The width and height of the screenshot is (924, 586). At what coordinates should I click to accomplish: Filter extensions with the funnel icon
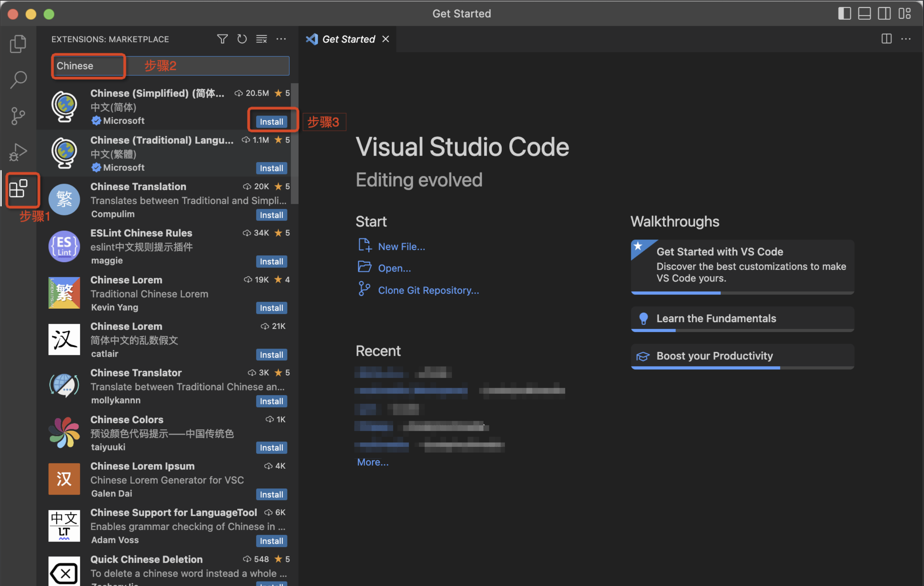click(x=223, y=39)
